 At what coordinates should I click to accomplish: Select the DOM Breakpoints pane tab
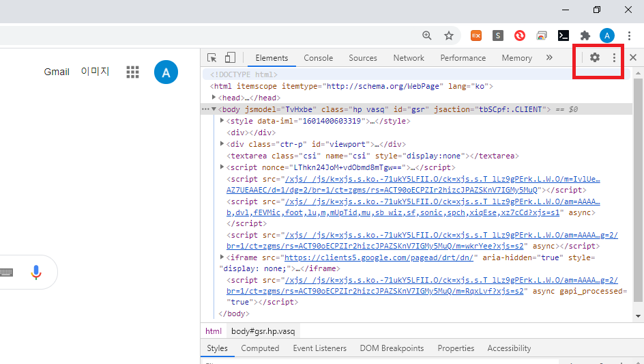click(392, 348)
